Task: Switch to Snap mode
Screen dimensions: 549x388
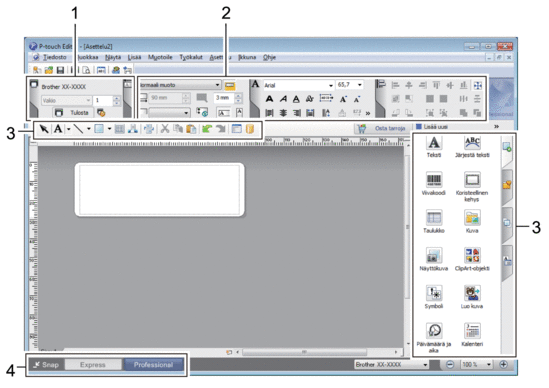Action: (46, 365)
